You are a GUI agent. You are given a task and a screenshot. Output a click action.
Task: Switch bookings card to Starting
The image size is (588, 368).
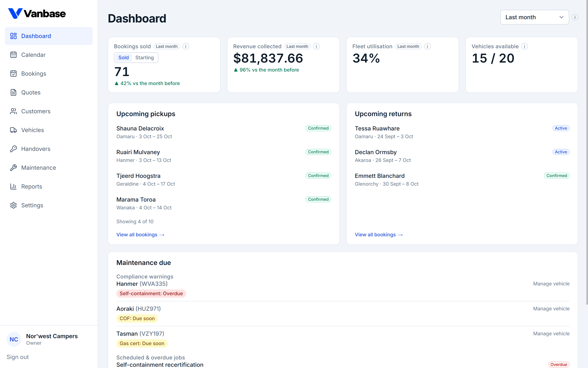coord(144,58)
